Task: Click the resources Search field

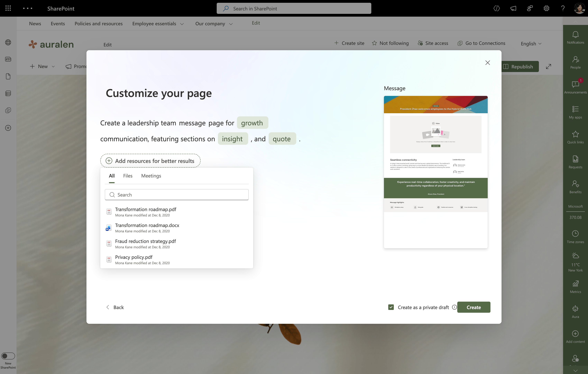Action: (177, 195)
